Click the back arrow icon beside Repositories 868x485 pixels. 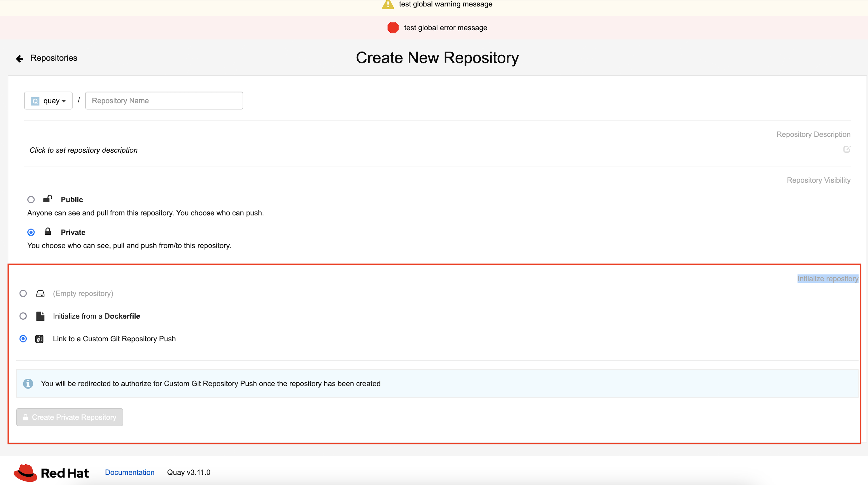[20, 59]
